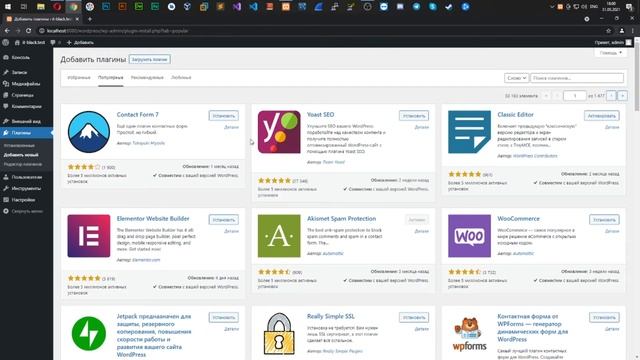This screenshot has width=640, height=360.
Task: Open the plugin editor submenu item
Action: [23, 164]
